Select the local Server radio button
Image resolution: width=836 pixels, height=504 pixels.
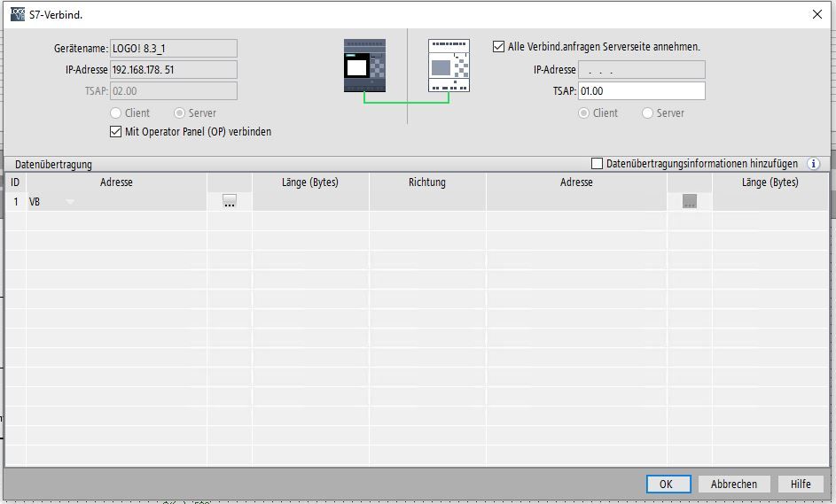click(179, 113)
